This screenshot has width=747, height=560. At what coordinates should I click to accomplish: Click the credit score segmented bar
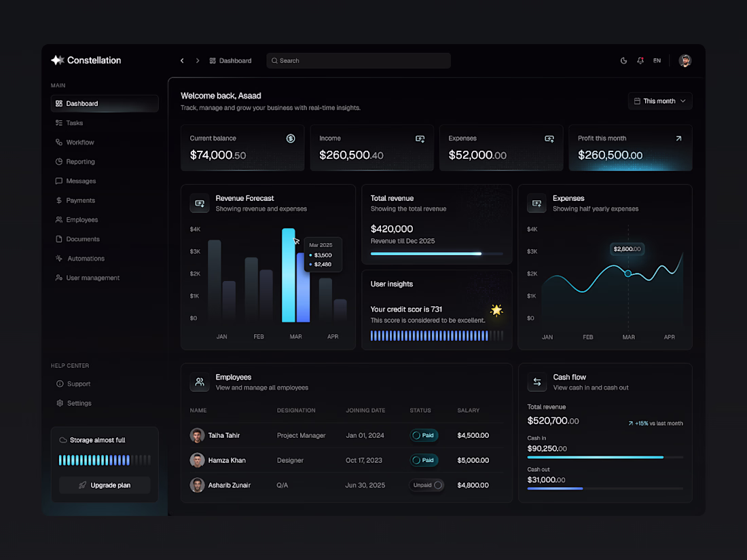(x=437, y=336)
